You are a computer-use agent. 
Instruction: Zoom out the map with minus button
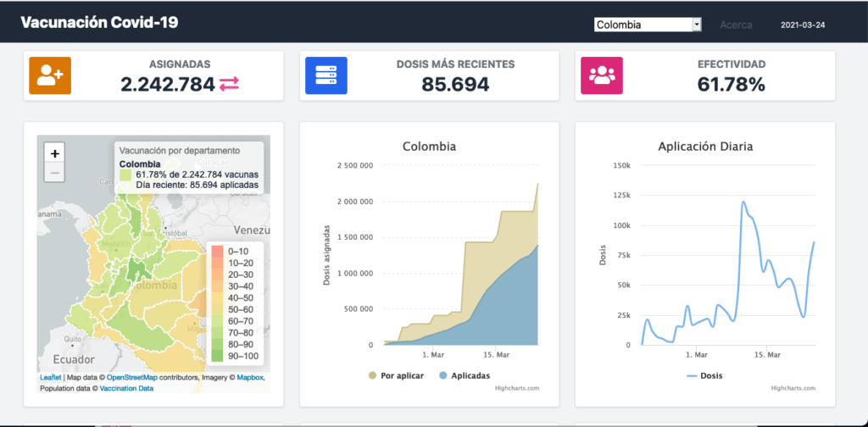pos(54,173)
